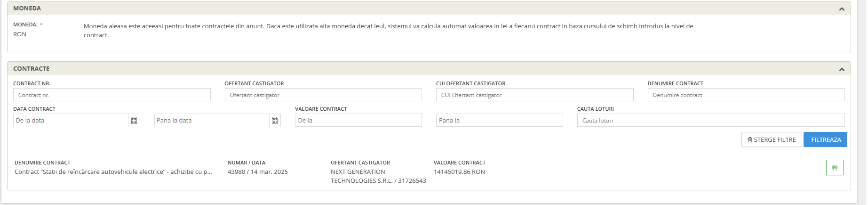View contract details via green eye icon

tap(835, 167)
